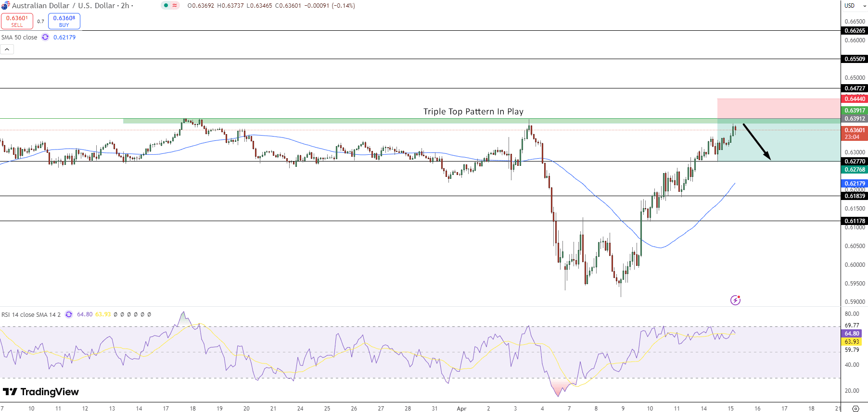
Task: Open chart settings gear icon
Action: (855, 408)
